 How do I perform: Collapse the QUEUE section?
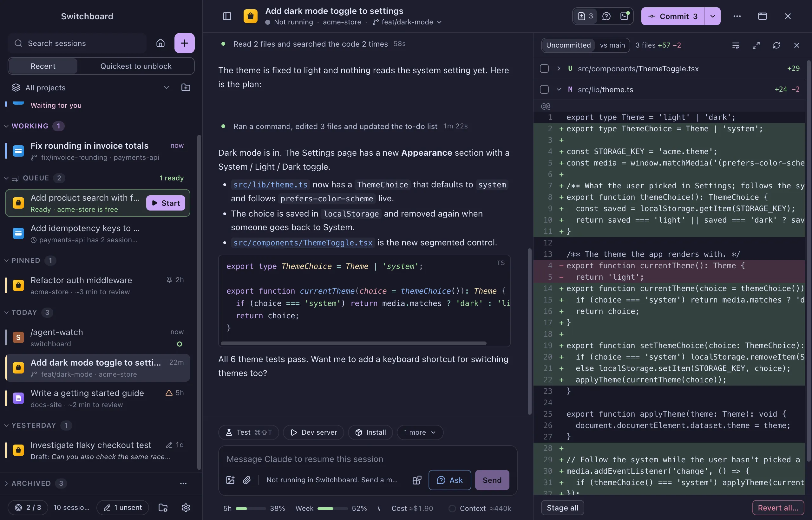tap(6, 178)
